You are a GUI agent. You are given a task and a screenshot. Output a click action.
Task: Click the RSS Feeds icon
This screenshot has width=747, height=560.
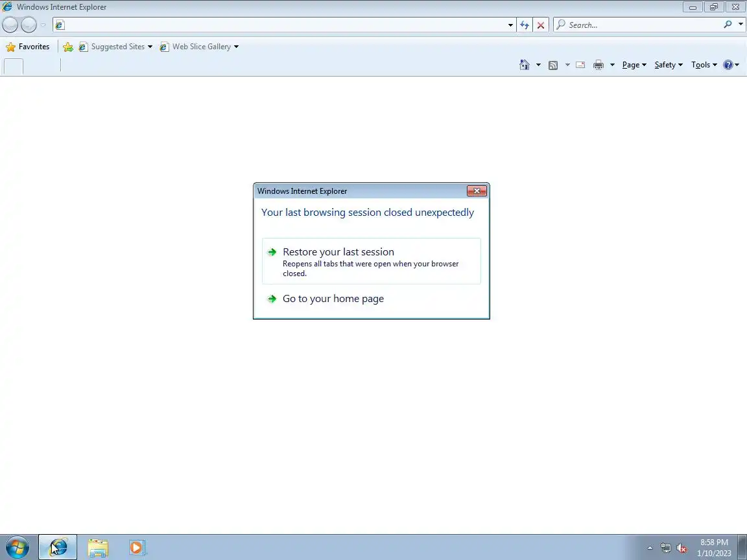pos(553,65)
